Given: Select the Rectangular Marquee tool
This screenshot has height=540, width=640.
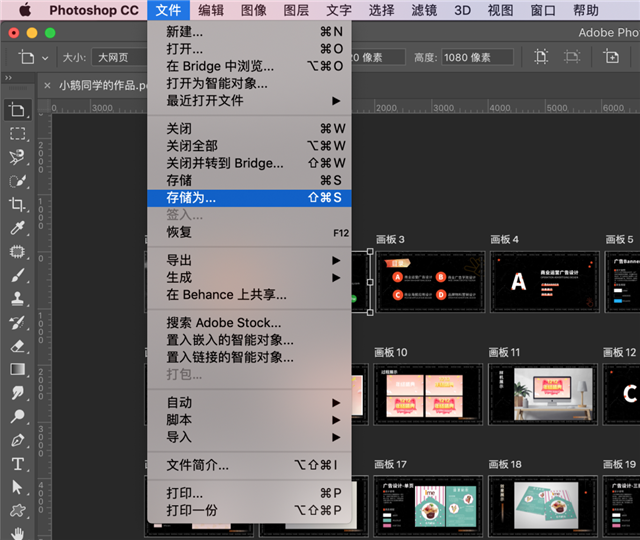Looking at the screenshot, I should click(x=17, y=134).
